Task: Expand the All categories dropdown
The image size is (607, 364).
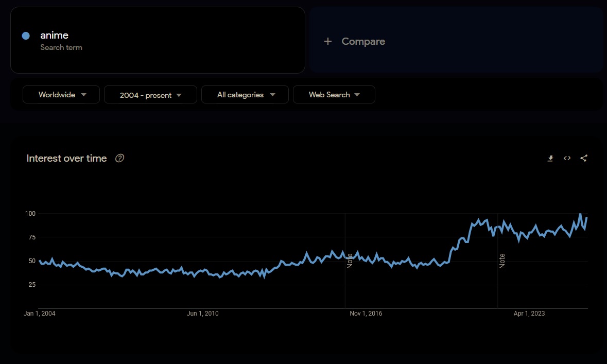Action: pyautogui.click(x=245, y=95)
